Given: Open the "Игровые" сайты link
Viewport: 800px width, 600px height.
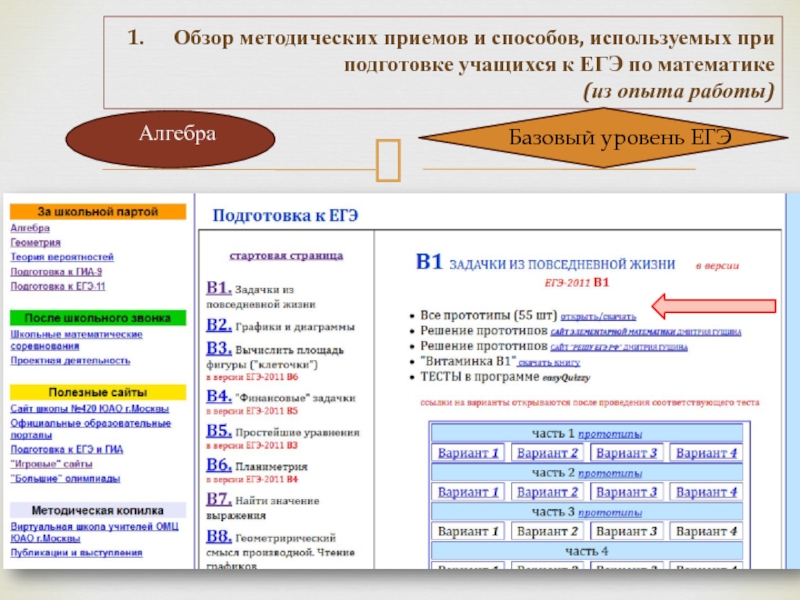Looking at the screenshot, I should pos(52,464).
